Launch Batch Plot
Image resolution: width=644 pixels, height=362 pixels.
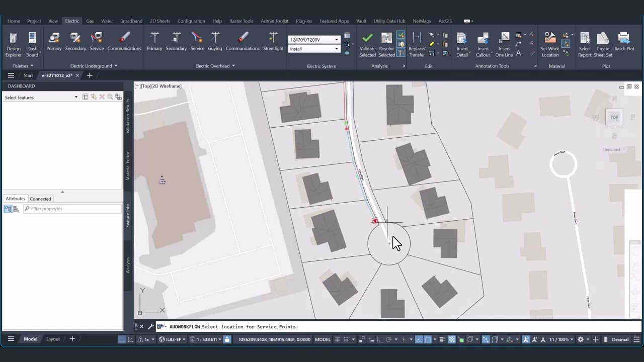coord(624,42)
